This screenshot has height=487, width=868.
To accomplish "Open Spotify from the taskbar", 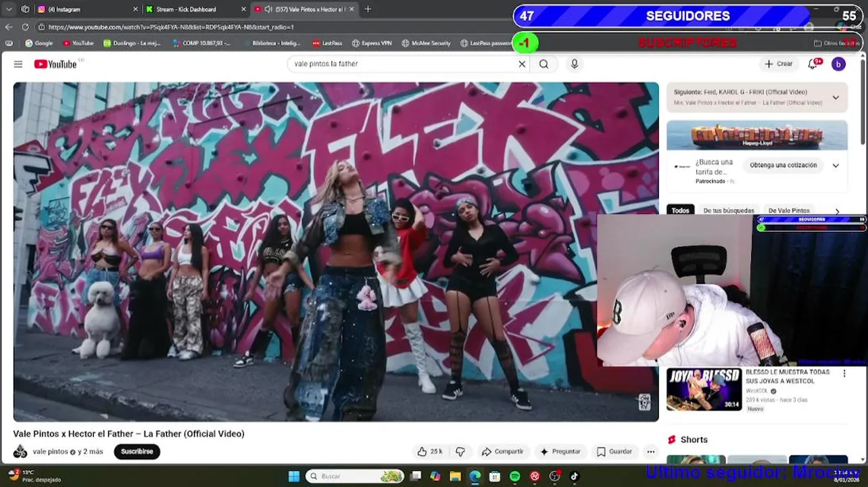I will pos(514,476).
